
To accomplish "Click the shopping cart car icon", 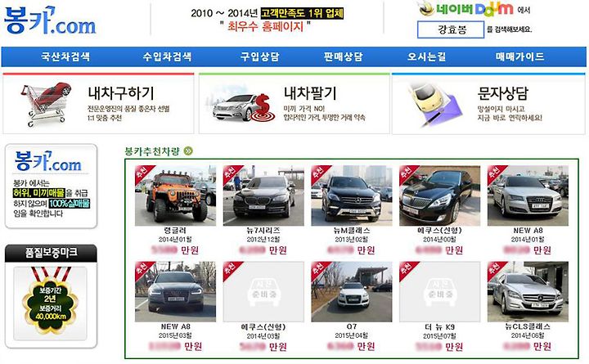I will tap(47, 104).
